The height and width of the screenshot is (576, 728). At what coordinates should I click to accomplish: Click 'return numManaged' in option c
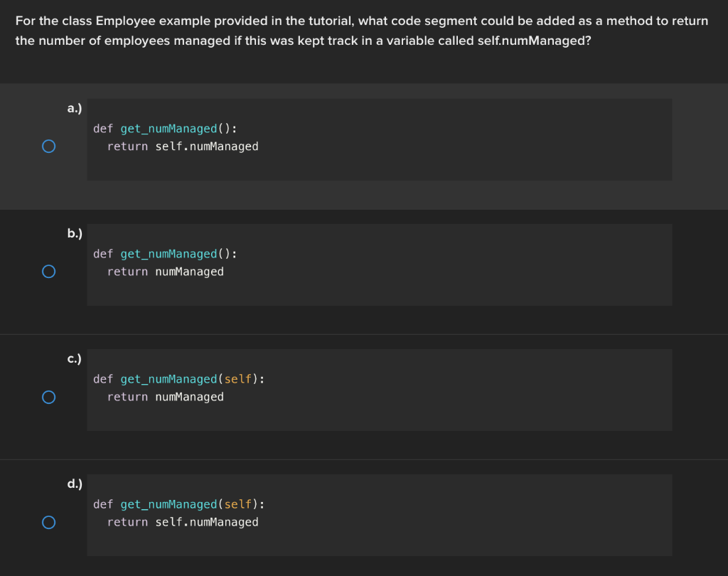click(x=165, y=398)
